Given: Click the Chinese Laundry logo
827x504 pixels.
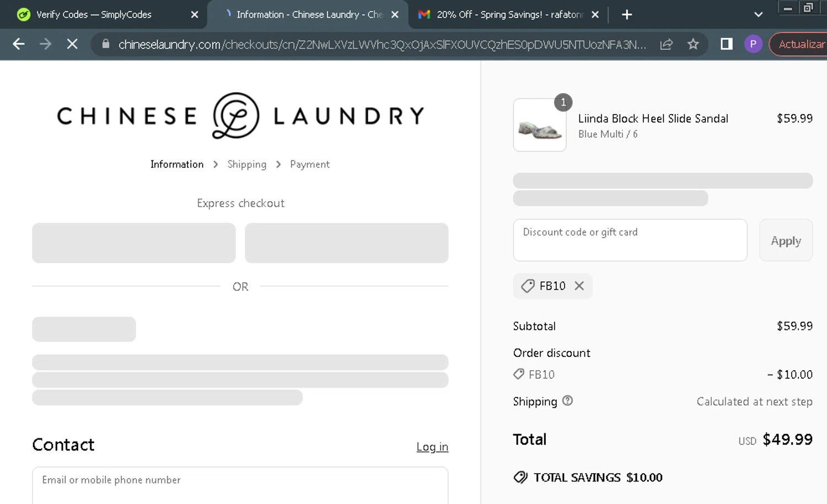Looking at the screenshot, I should pos(240,116).
